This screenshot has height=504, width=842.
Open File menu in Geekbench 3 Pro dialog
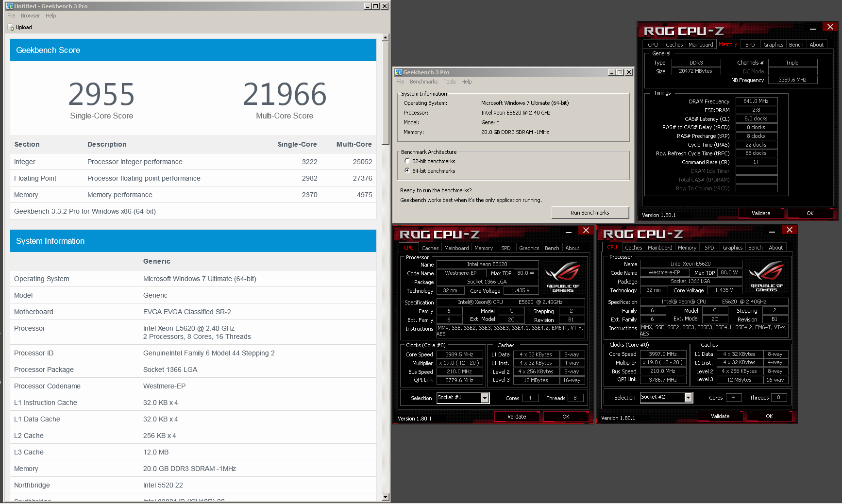(x=400, y=82)
